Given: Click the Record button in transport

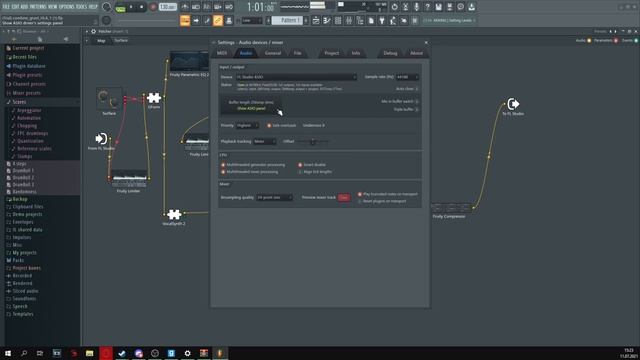Looking at the screenshot, I should coord(153,7).
